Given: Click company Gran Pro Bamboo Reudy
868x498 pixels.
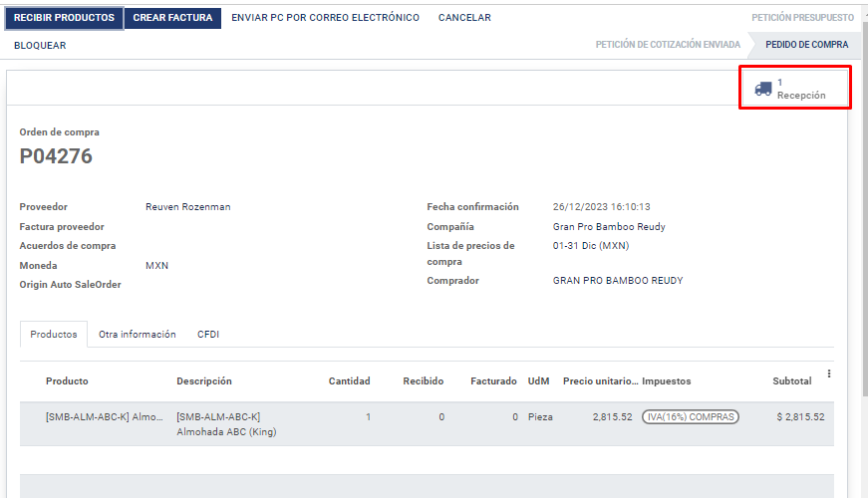Looking at the screenshot, I should pos(609,227).
